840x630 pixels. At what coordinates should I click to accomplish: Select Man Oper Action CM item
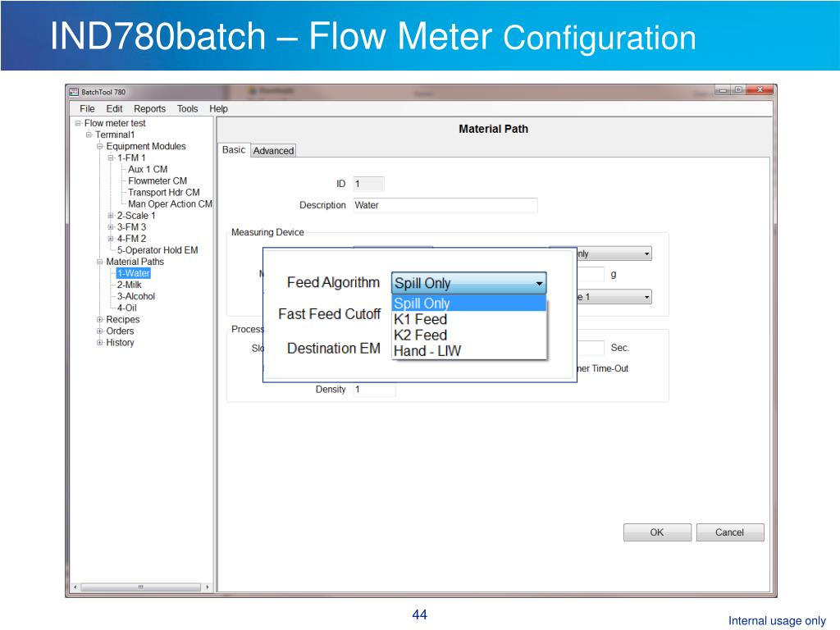coord(170,204)
